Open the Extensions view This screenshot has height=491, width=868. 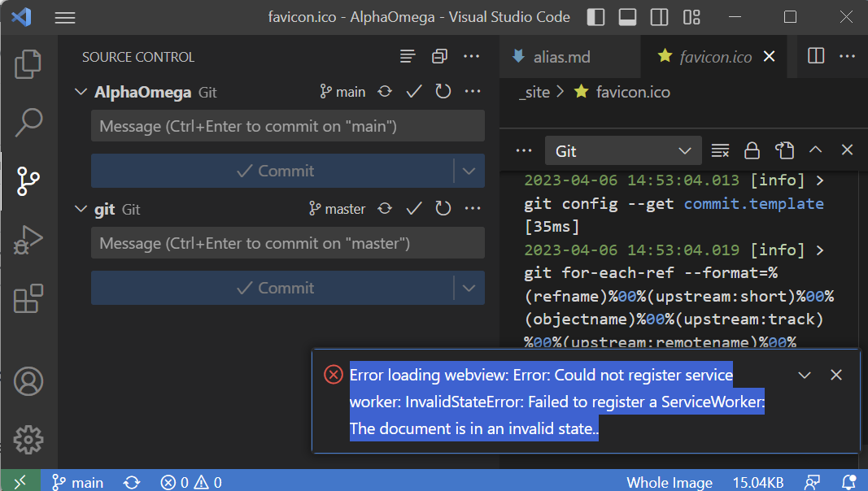[28, 298]
